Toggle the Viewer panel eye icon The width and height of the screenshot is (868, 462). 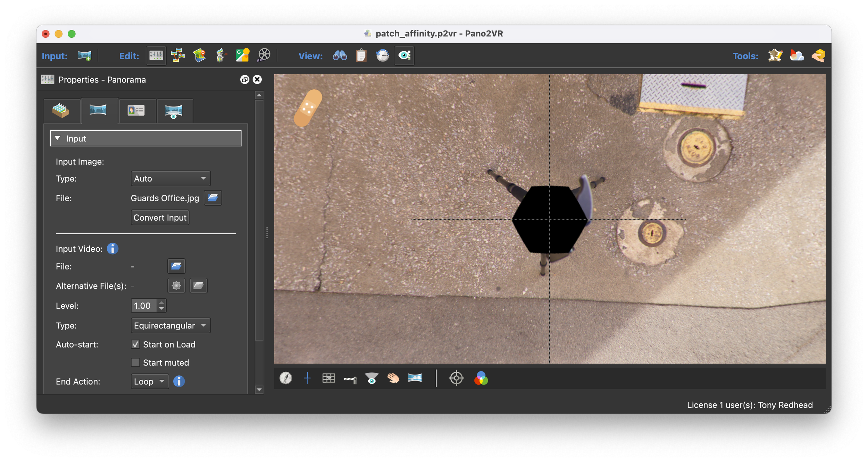pyautogui.click(x=404, y=55)
